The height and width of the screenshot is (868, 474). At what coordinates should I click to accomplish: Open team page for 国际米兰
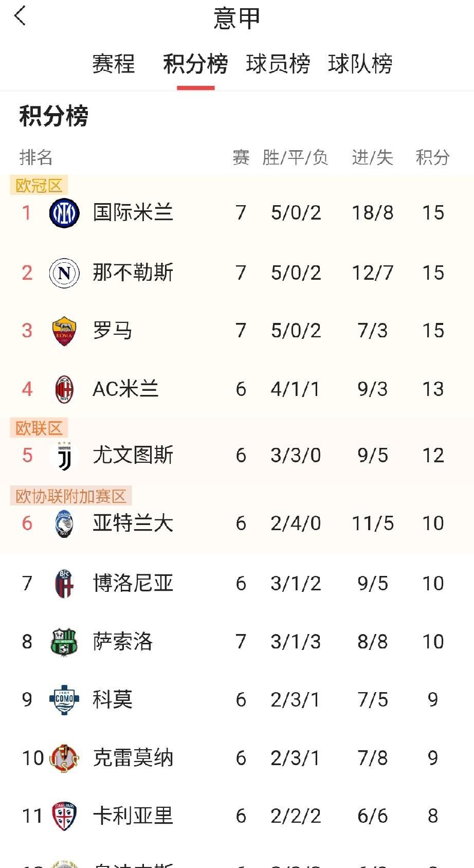(x=133, y=213)
